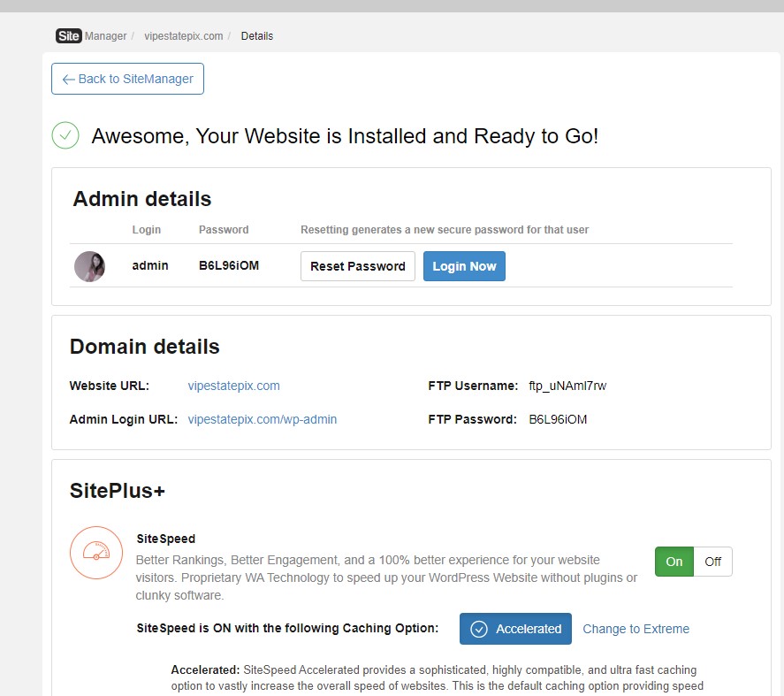Click Change to Extreme link
The image size is (784, 696).
click(x=636, y=629)
